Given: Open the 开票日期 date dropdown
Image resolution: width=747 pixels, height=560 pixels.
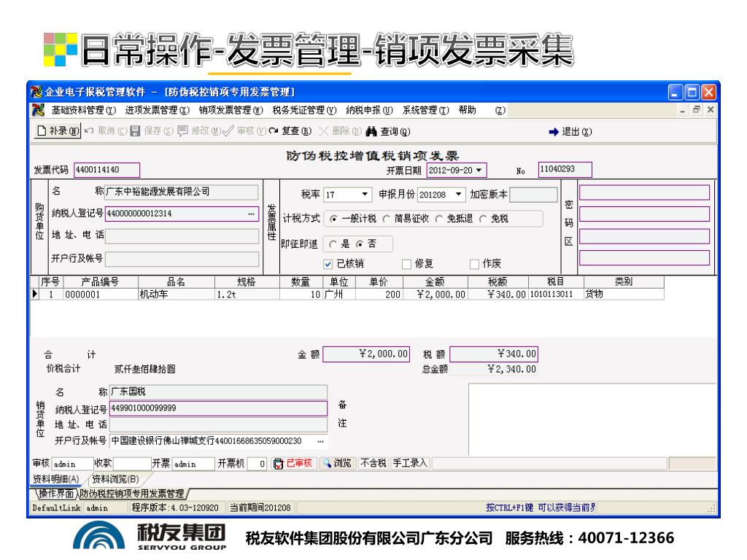Looking at the screenshot, I should coord(479,170).
